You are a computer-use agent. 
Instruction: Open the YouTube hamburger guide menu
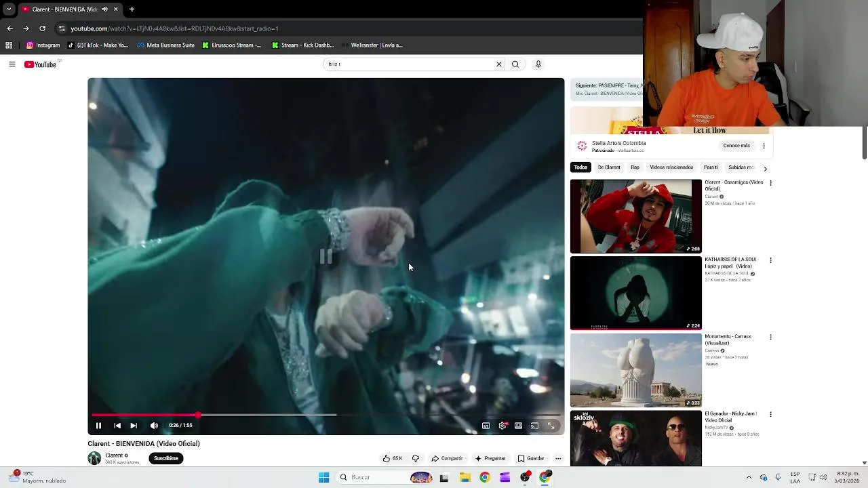(x=12, y=64)
